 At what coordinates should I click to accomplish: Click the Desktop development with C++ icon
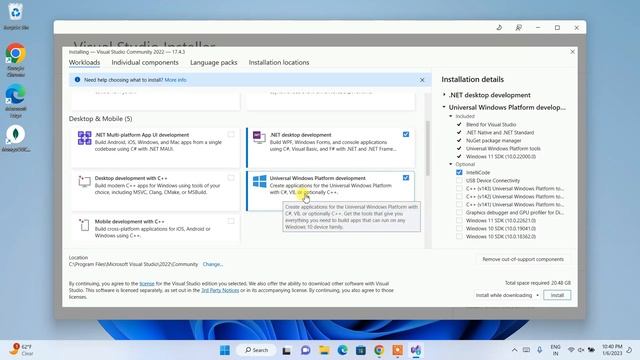click(x=84, y=181)
